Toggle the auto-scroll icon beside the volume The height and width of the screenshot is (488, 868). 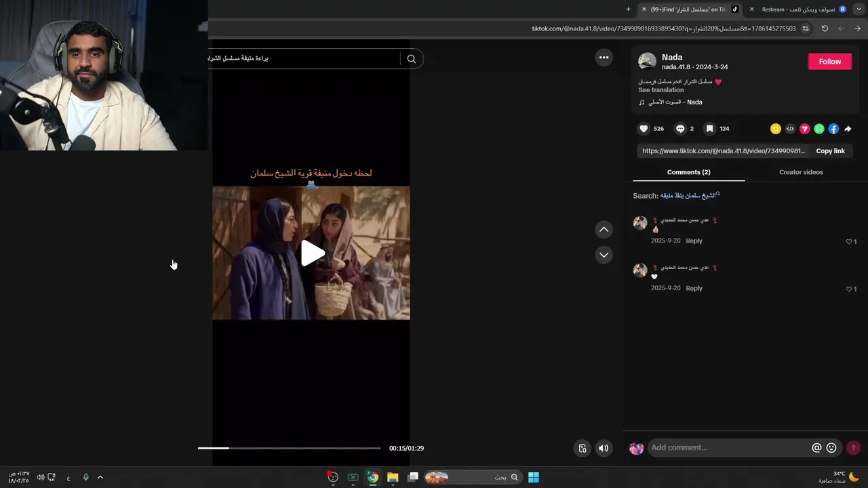pos(583,448)
